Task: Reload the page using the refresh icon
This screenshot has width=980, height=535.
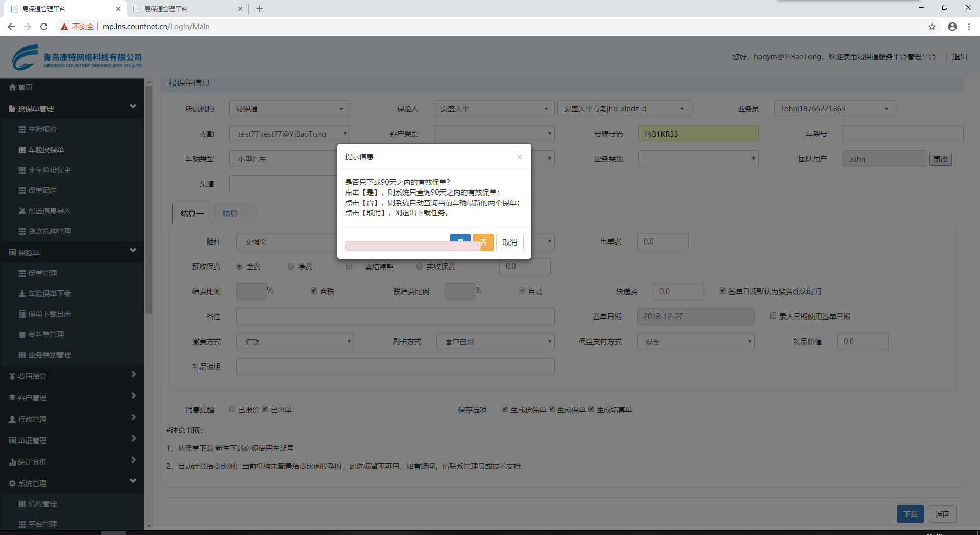Action: click(x=44, y=27)
